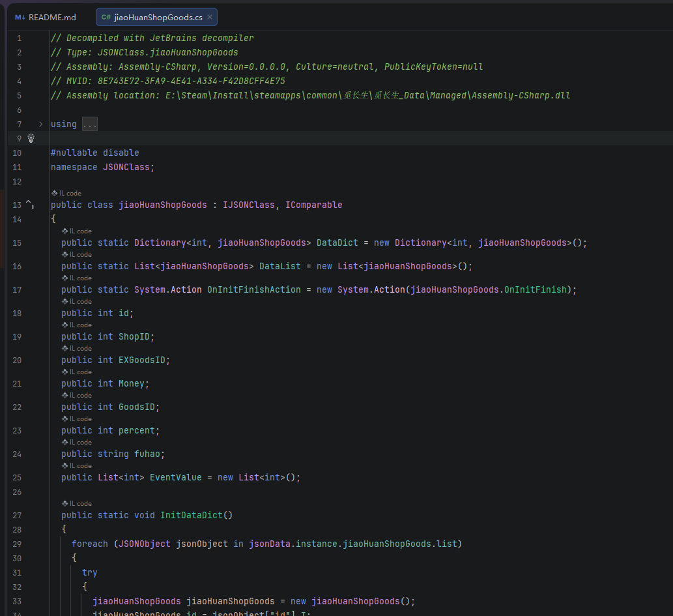The width and height of the screenshot is (673, 616).
Task: Click the lightbulb quick-fix icon on line 9
Action: coord(31,138)
